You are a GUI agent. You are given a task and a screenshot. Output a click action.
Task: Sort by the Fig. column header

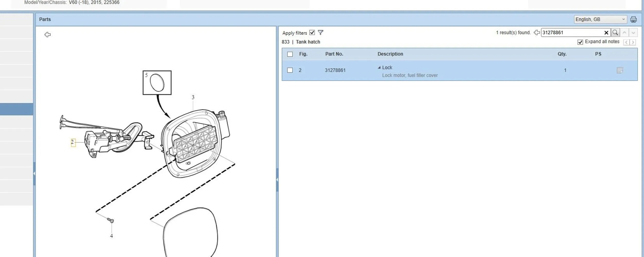tap(303, 54)
